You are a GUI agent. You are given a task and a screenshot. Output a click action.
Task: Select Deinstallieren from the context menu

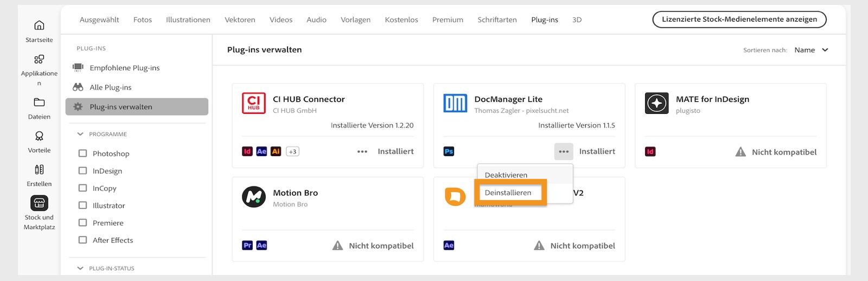point(525,193)
